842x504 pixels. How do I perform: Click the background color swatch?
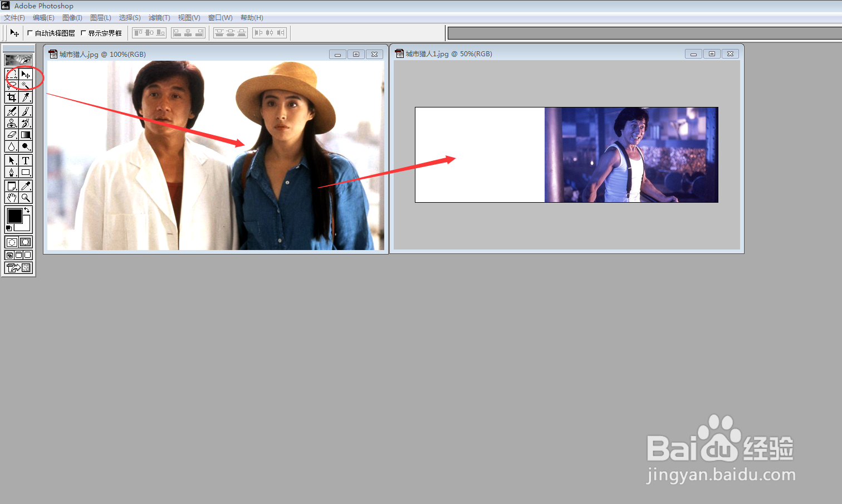pos(26,226)
